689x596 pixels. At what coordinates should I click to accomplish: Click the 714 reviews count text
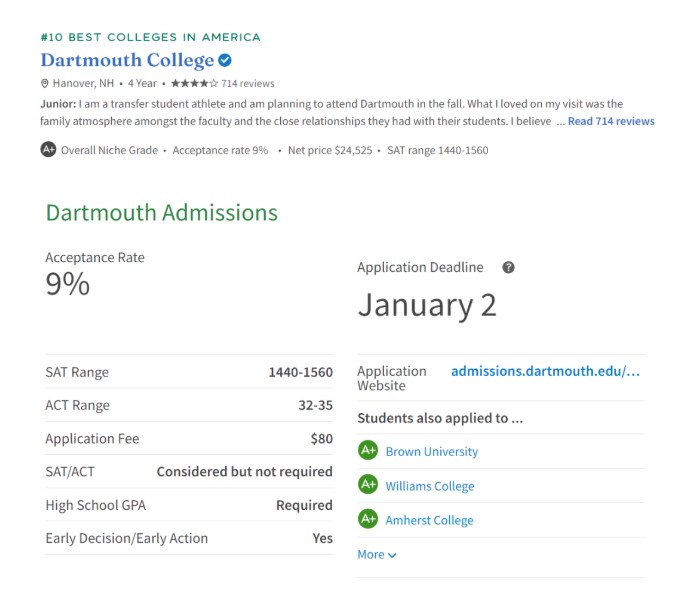248,84
